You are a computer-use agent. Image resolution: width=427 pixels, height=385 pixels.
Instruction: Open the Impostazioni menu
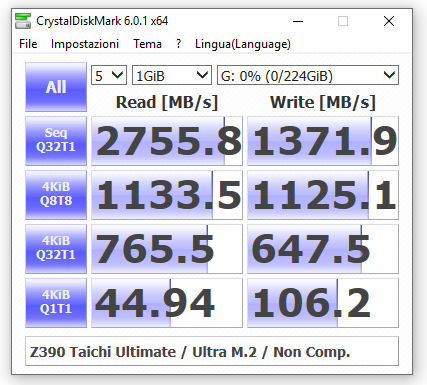85,44
